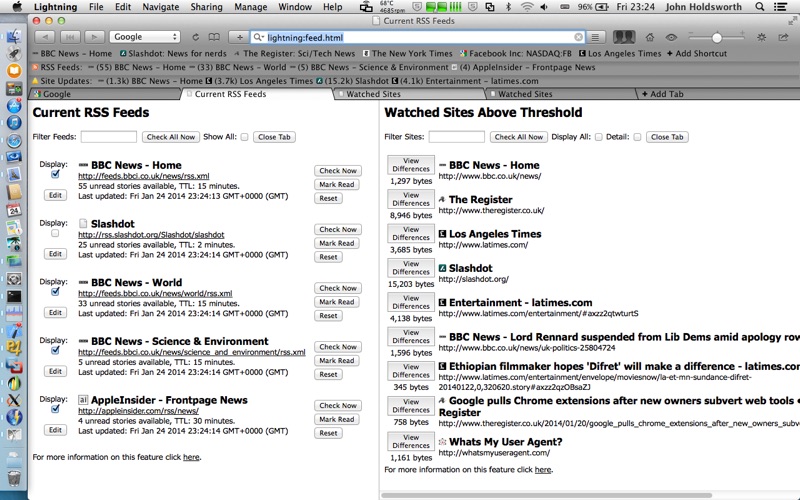Click 'here' link under RSS feeds list

tap(191, 457)
